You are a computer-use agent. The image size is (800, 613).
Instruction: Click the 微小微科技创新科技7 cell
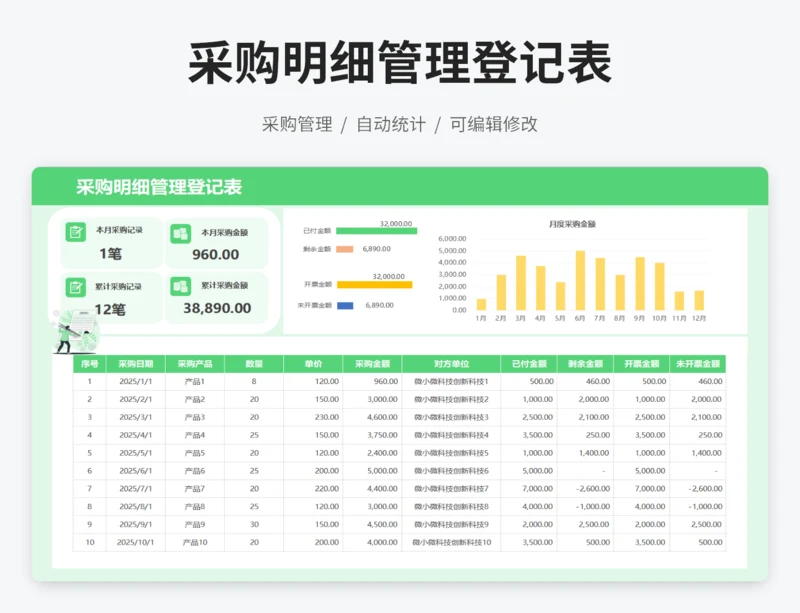point(452,489)
